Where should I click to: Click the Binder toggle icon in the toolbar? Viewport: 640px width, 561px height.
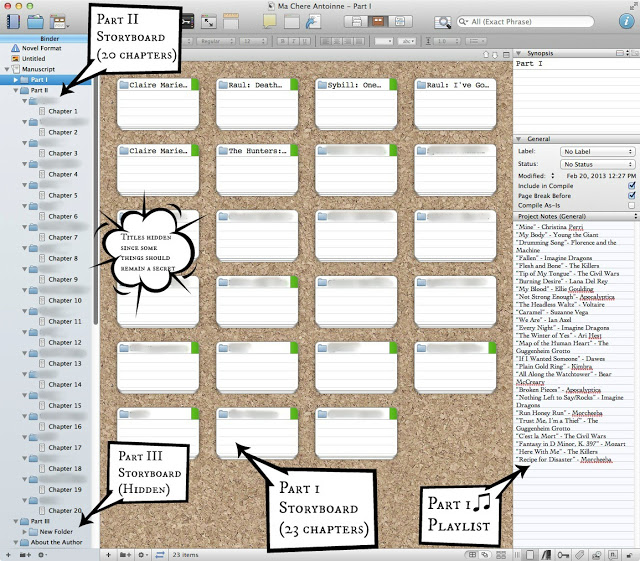11,21
